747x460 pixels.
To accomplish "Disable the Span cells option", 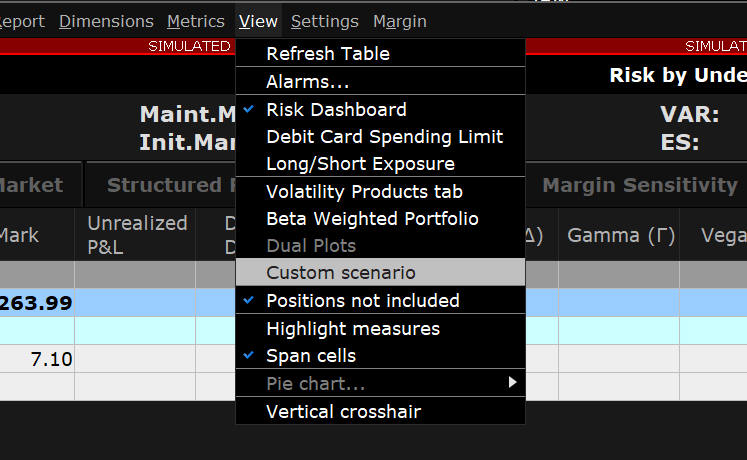I will click(x=310, y=355).
